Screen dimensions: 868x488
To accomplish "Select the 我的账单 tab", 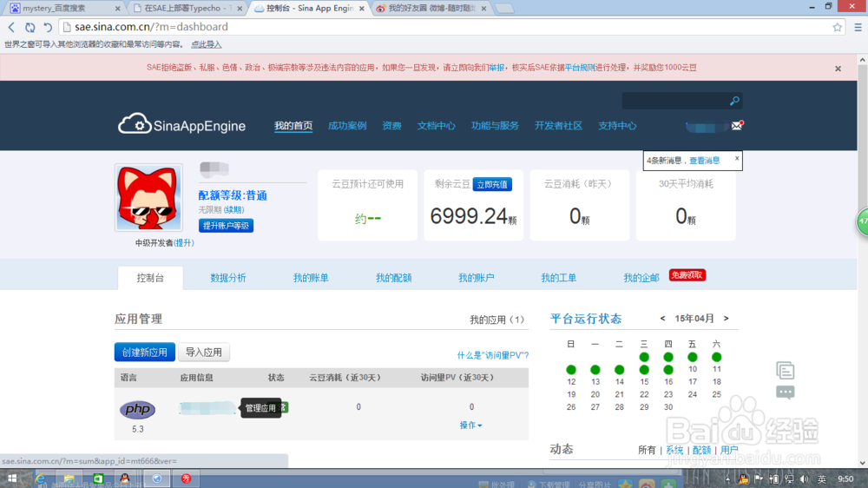I will click(x=311, y=278).
